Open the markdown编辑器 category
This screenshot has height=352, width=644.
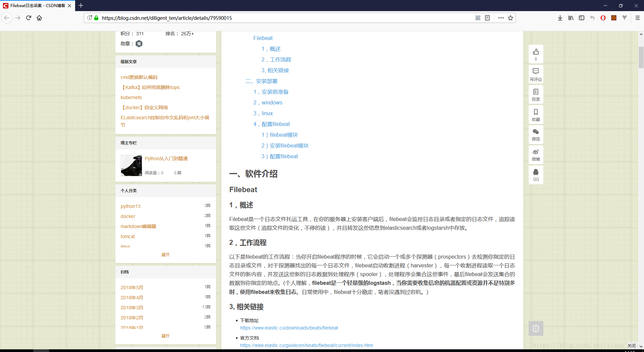click(x=138, y=226)
